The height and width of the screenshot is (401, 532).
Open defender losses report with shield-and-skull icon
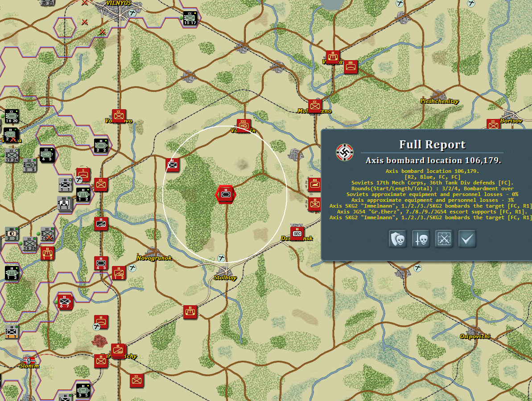[398, 239]
